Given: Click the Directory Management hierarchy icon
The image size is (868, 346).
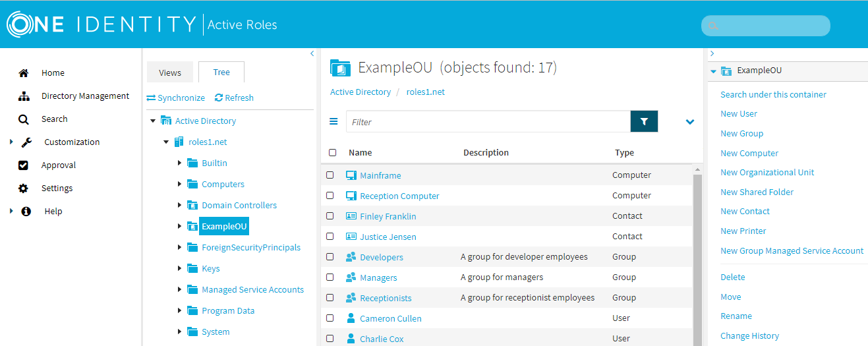Looking at the screenshot, I should (x=24, y=96).
